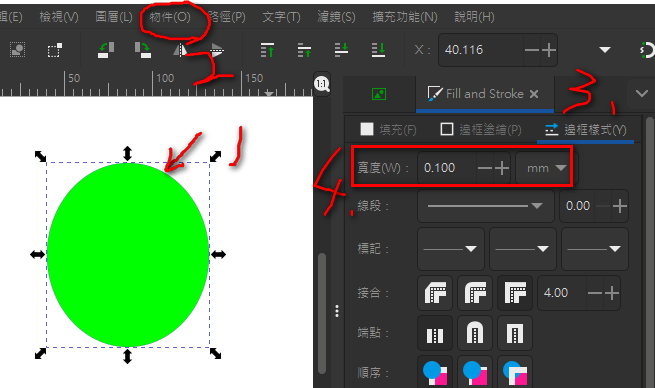The width and height of the screenshot is (655, 388).
Task: Rotate selection 90° clockwise icon
Action: [x=142, y=50]
